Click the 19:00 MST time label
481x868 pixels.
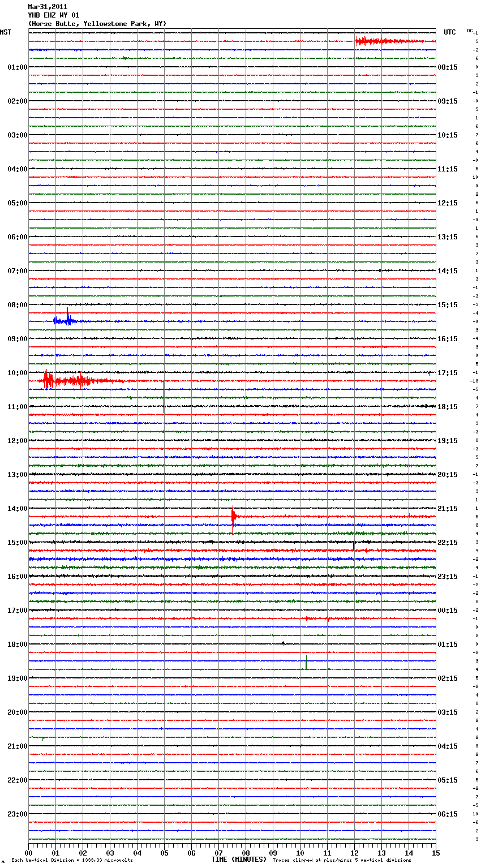tap(18, 678)
